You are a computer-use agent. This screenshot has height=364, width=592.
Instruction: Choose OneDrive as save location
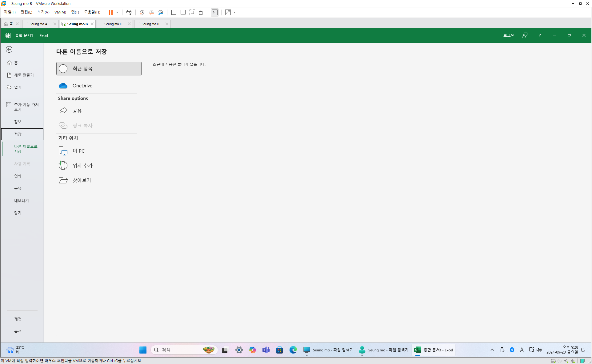pyautogui.click(x=82, y=86)
